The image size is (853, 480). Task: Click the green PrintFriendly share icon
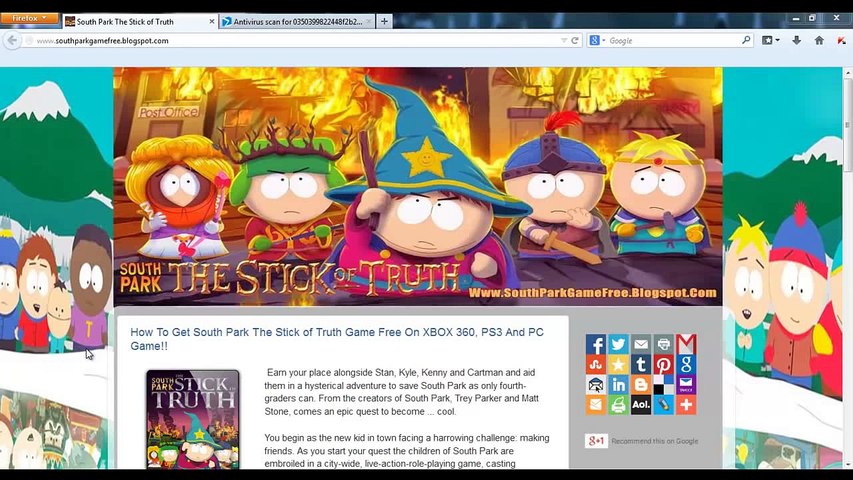(618, 404)
